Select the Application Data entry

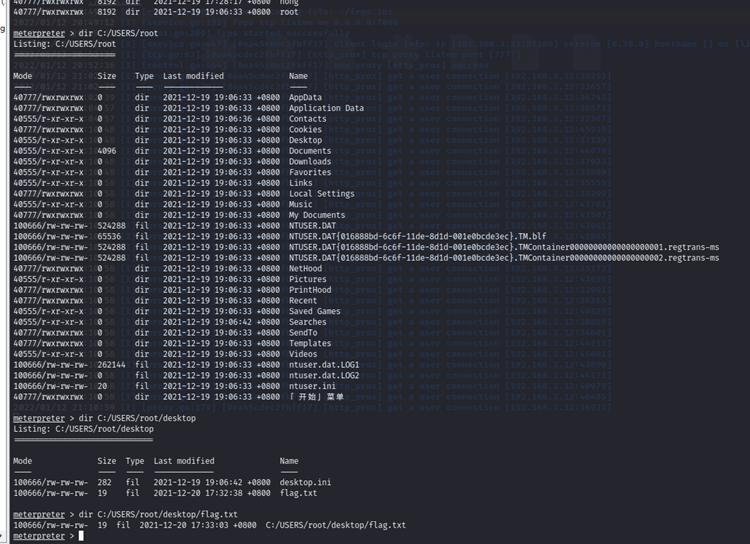click(326, 108)
